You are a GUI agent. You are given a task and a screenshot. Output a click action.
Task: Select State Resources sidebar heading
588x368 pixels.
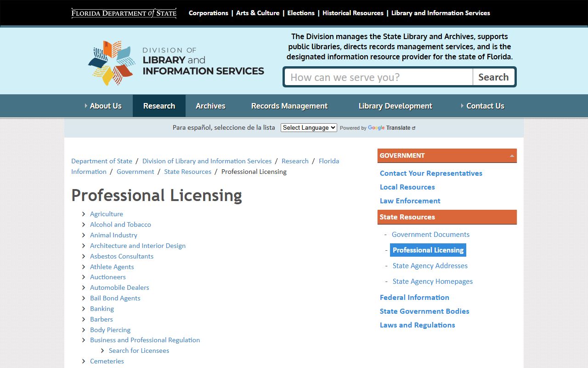(447, 217)
